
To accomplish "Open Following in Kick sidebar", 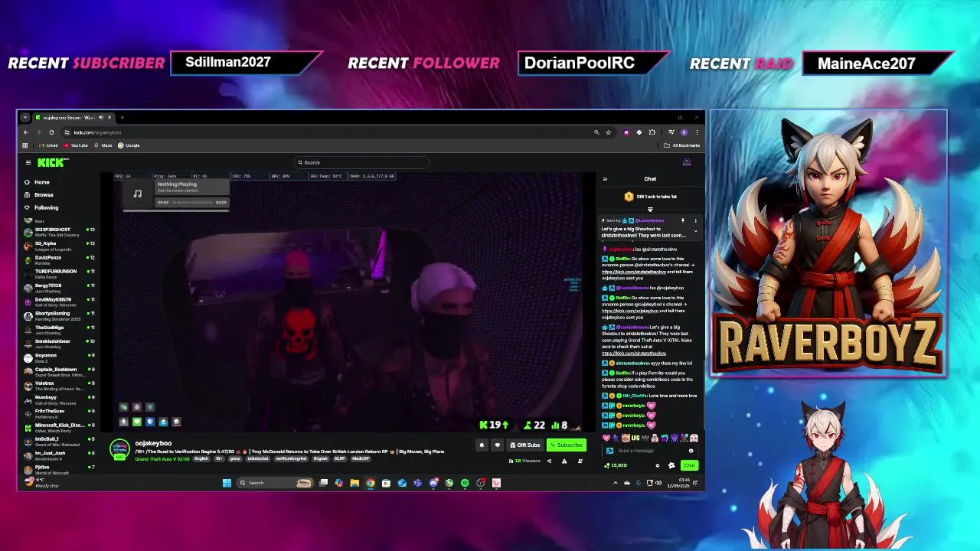I will pyautogui.click(x=41, y=207).
